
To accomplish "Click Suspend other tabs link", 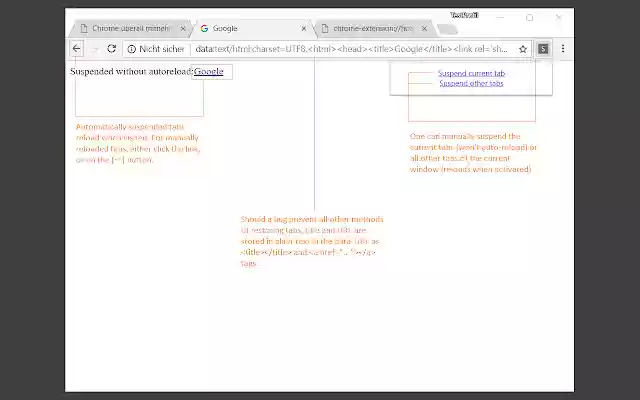I will tap(471, 83).
